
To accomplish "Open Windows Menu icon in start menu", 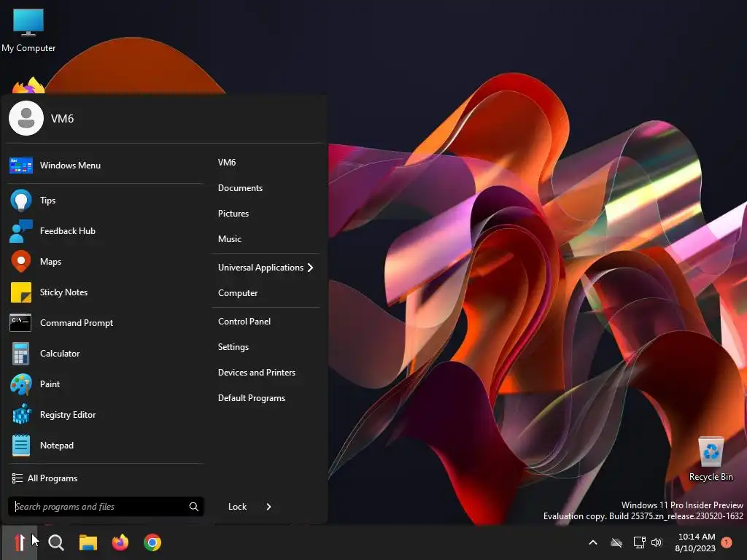I will click(21, 166).
